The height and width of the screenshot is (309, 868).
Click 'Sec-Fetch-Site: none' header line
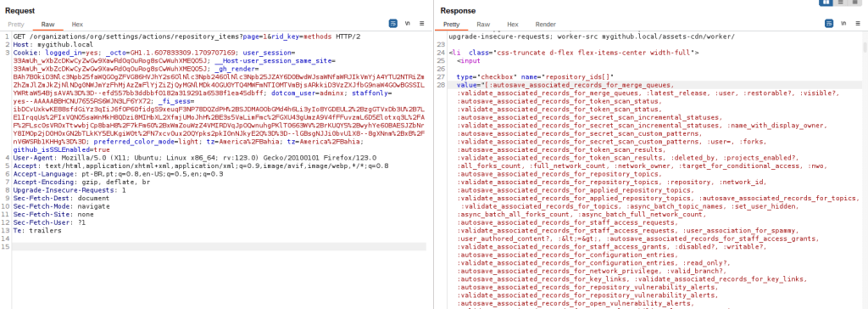(x=53, y=214)
